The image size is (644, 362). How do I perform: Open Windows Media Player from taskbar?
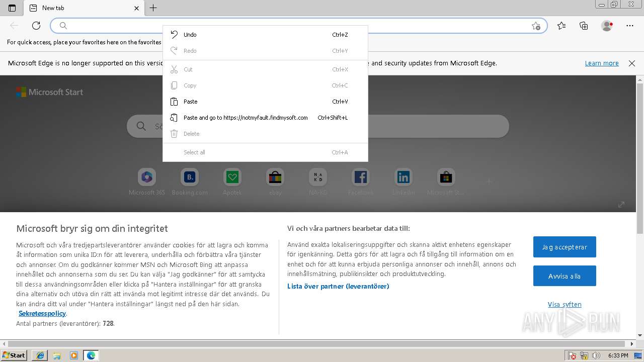(x=74, y=355)
